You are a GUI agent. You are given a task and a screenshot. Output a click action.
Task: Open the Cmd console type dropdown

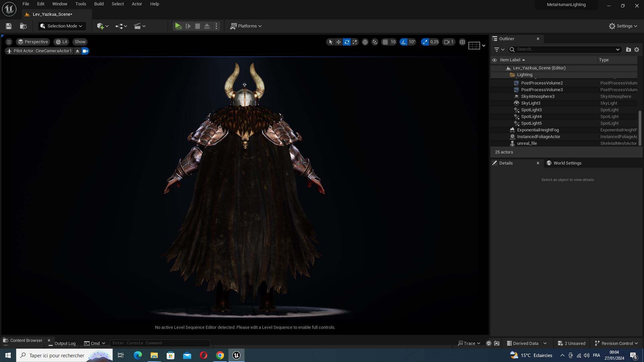click(95, 343)
